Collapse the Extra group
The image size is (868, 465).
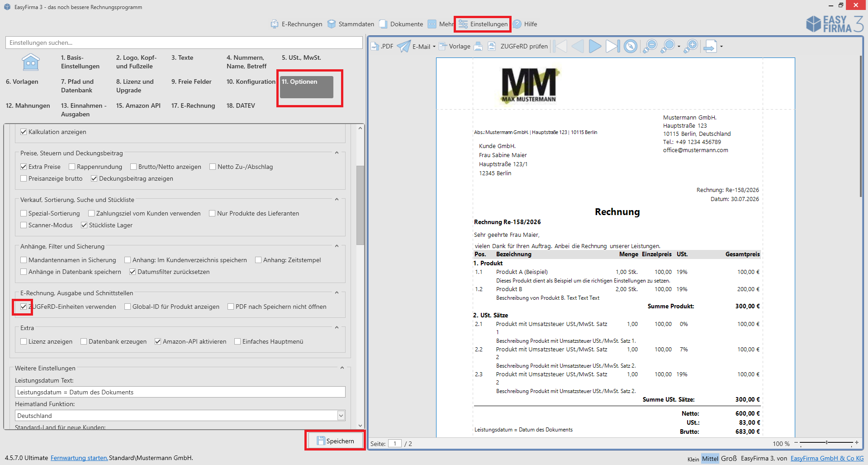pyautogui.click(x=337, y=328)
